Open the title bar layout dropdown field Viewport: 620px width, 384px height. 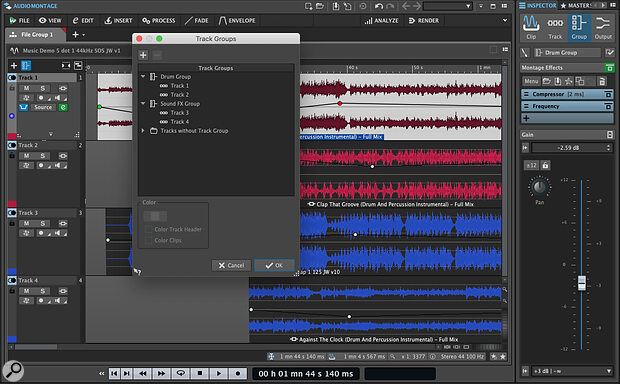tap(448, 6)
